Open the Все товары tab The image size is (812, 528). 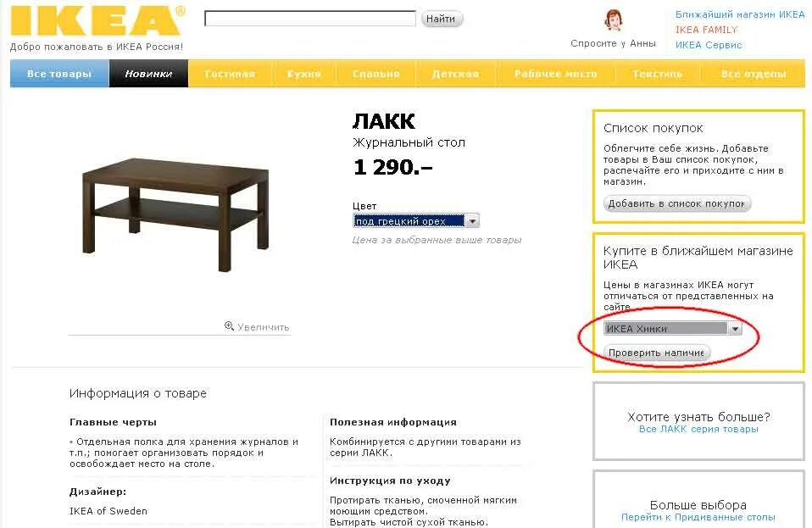pos(59,74)
